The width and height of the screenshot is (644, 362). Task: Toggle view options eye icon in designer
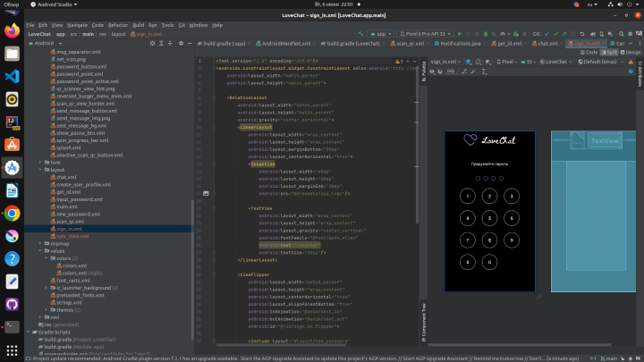[432, 72]
